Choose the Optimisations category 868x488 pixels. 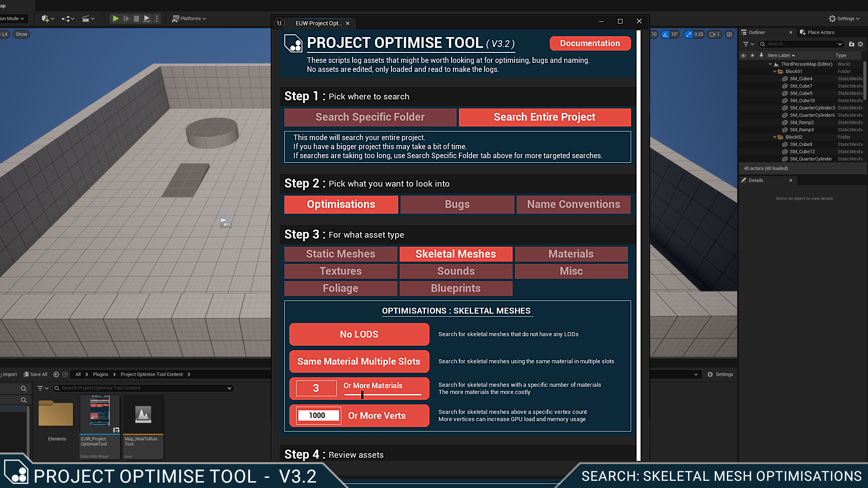(341, 204)
